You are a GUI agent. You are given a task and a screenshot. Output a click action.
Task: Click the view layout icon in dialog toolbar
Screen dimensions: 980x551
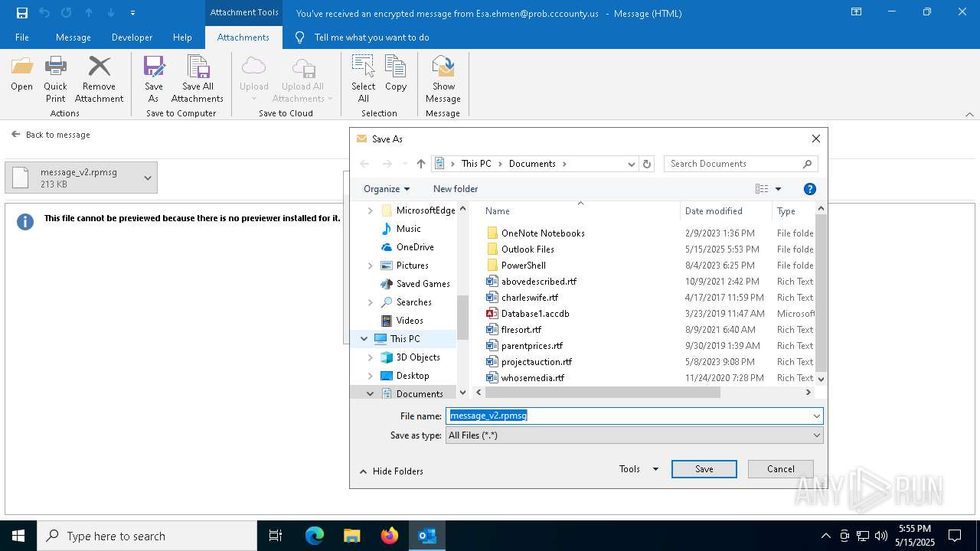pos(762,189)
